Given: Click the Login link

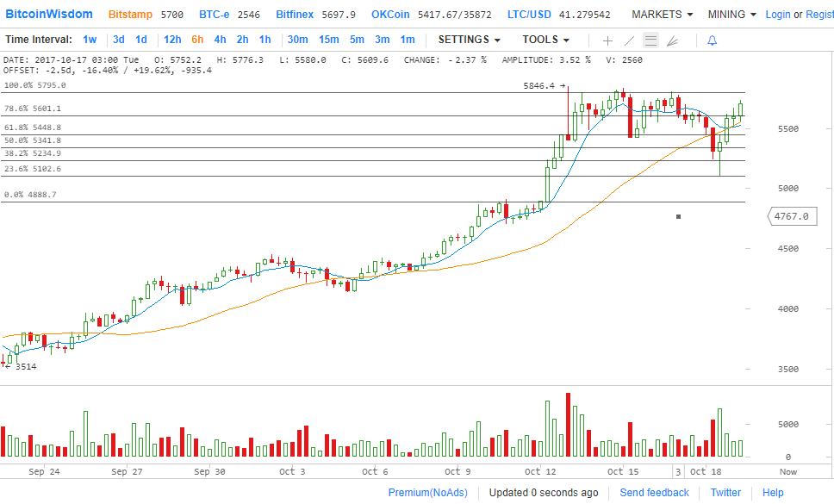Looking at the screenshot, I should point(777,15).
